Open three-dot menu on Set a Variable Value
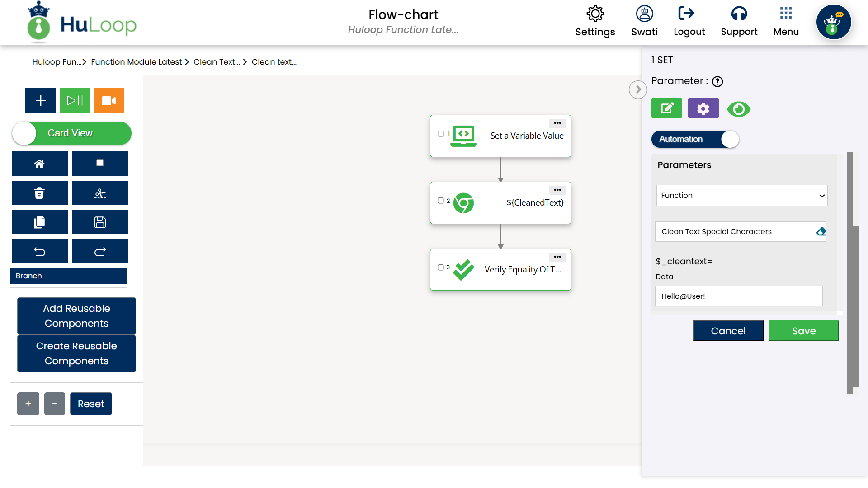 (557, 123)
